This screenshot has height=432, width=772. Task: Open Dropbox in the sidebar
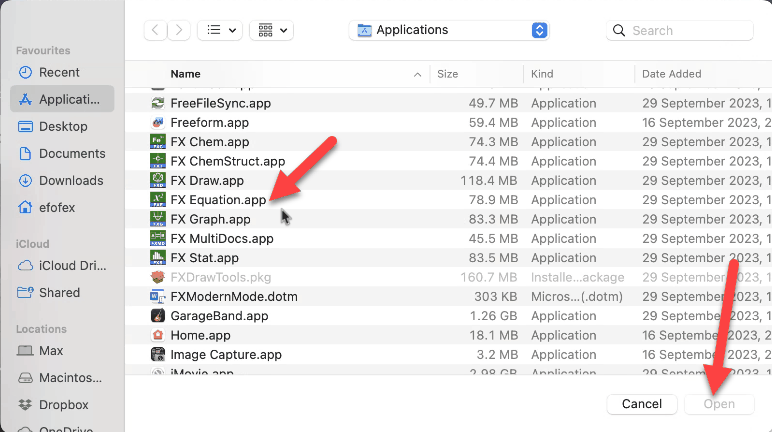pos(62,405)
